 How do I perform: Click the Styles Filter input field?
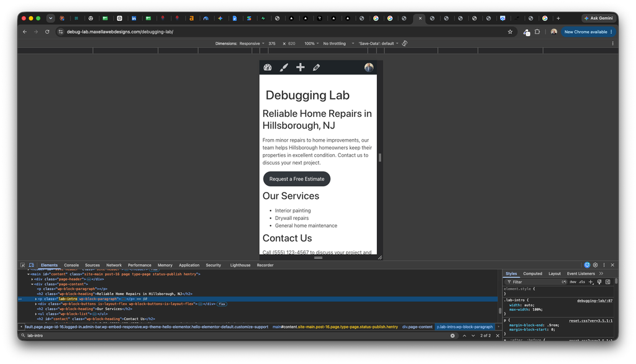tap(535, 281)
